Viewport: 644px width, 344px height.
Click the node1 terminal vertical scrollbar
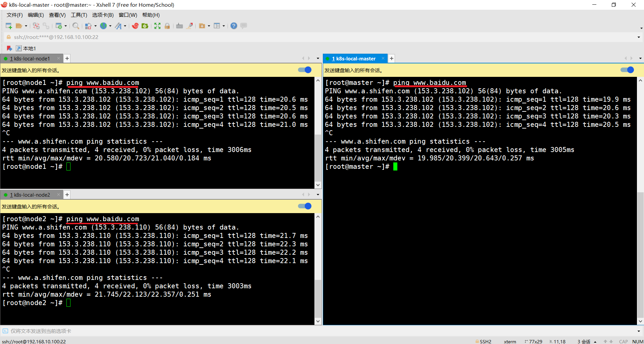[318, 158]
